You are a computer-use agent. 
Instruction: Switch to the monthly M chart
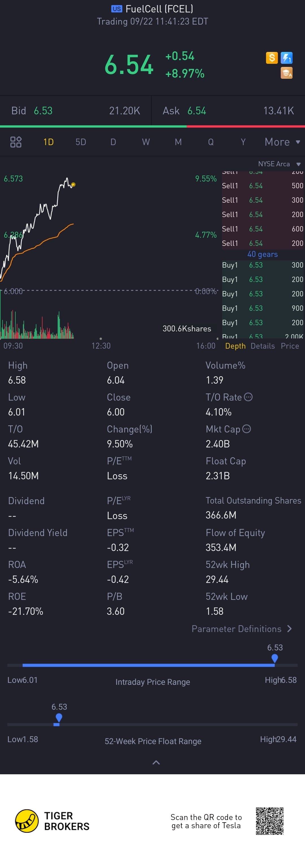tap(178, 142)
